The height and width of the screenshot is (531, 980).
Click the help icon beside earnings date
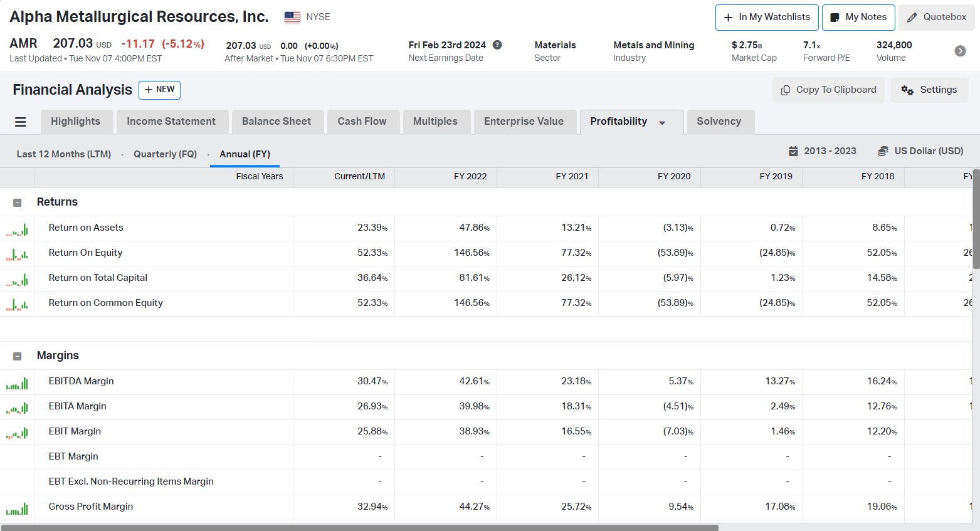click(x=497, y=45)
